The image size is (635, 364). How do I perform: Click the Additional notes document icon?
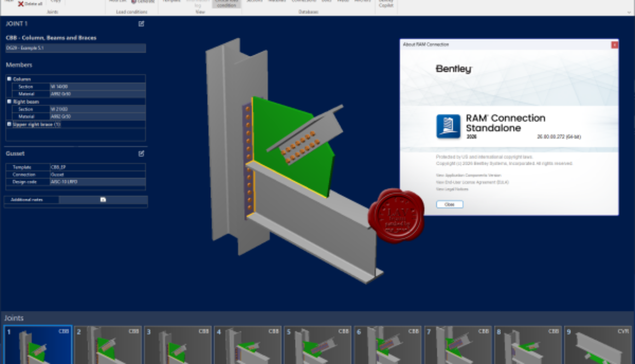pos(103,200)
